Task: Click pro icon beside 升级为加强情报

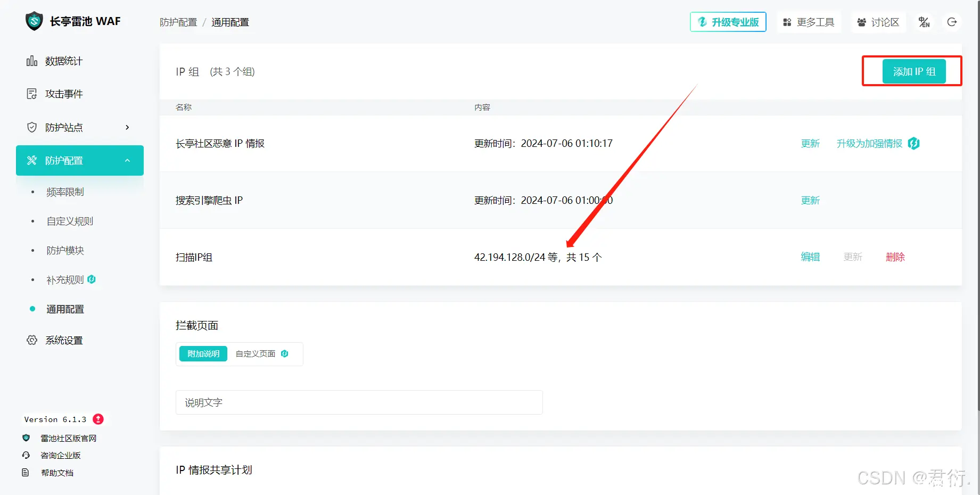Action: point(914,143)
